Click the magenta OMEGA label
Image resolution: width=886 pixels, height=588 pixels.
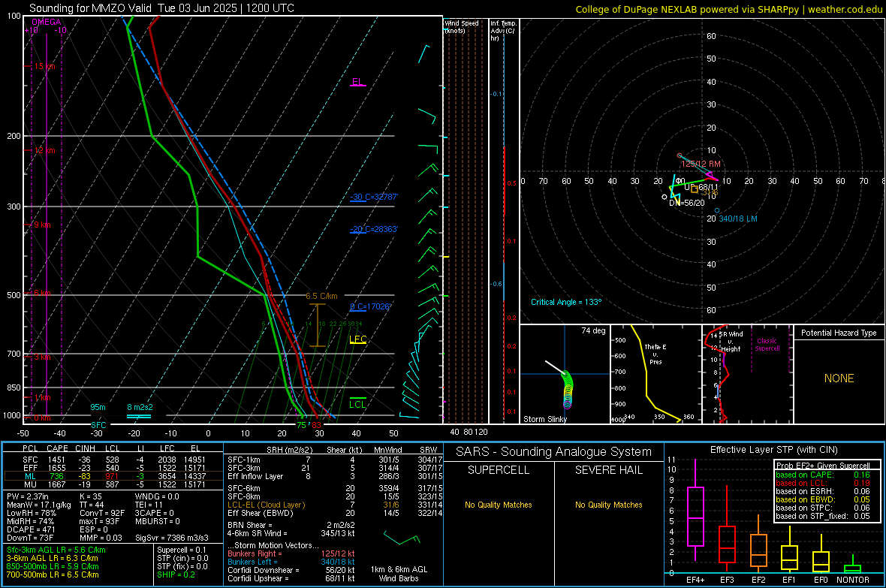(47, 22)
